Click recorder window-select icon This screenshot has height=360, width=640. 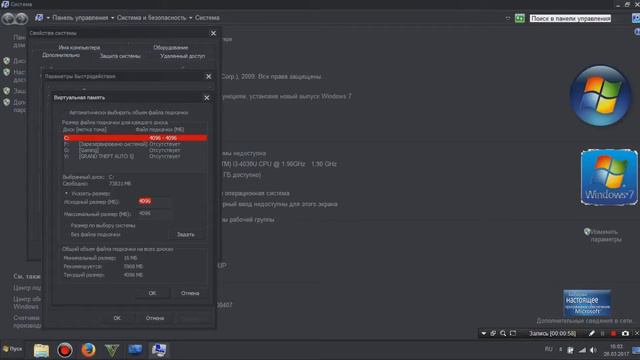click(493, 333)
